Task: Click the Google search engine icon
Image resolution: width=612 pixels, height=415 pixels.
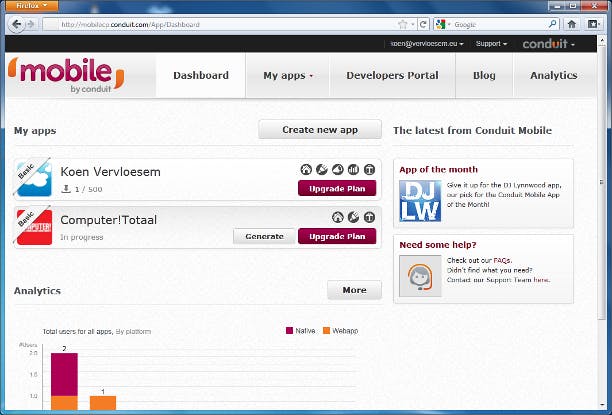Action: (440, 24)
